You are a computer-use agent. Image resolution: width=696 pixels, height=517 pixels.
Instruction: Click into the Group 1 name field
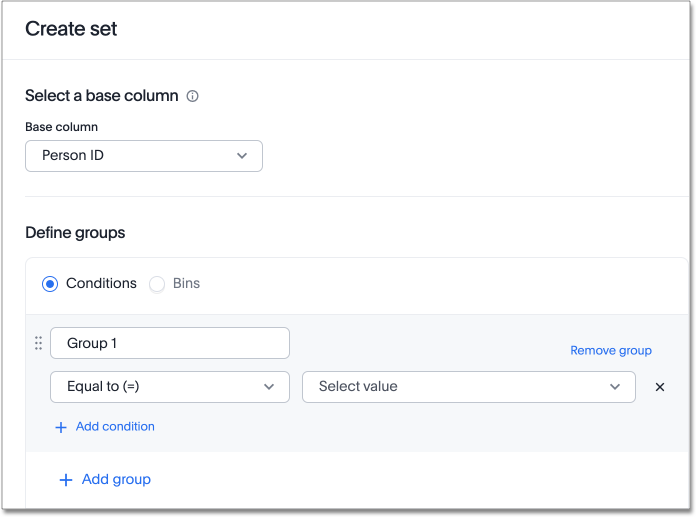tap(169, 343)
